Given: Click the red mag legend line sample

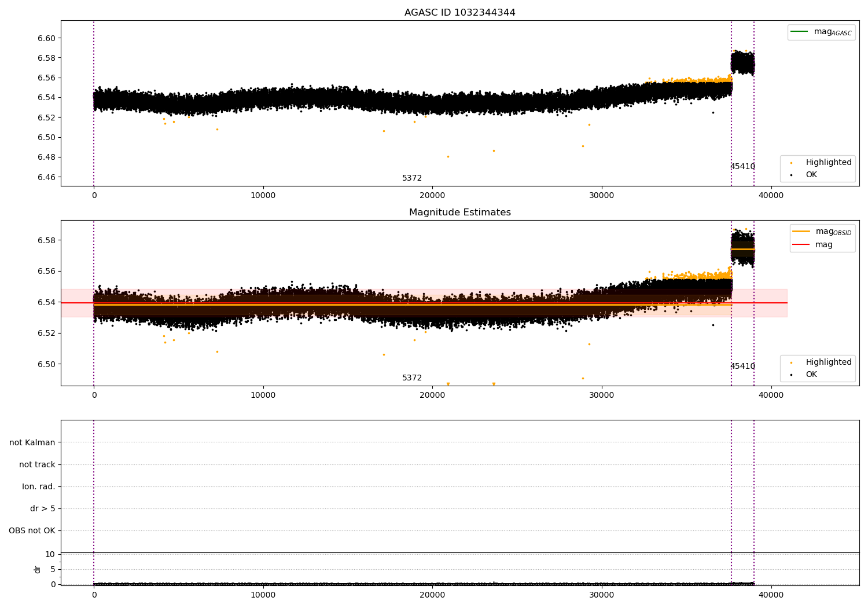Looking at the screenshot, I should 801,245.
